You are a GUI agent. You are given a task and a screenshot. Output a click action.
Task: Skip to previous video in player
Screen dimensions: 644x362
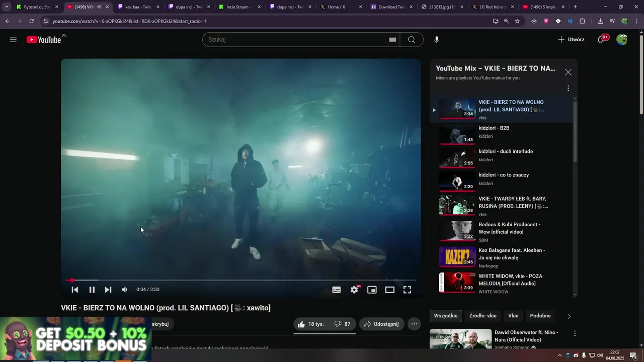point(74,290)
